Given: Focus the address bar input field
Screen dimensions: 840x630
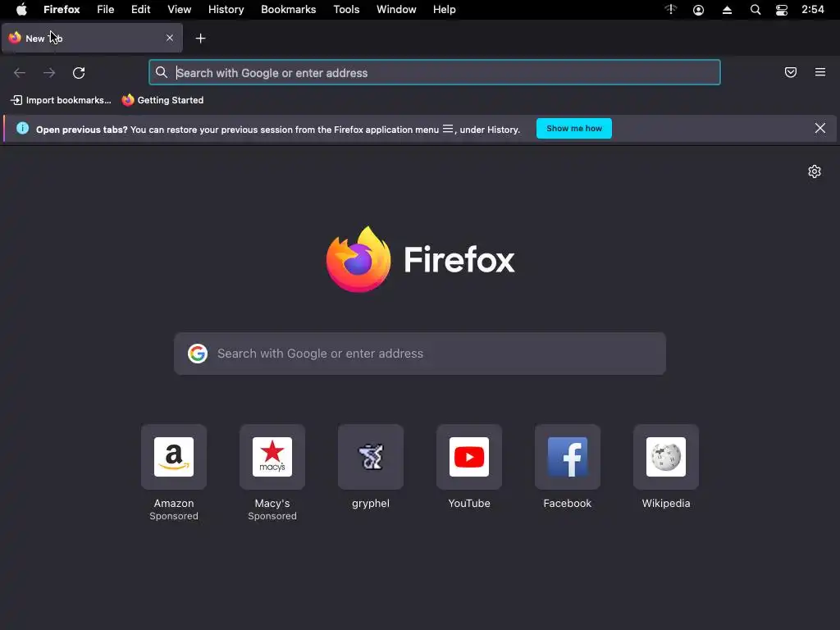Looking at the screenshot, I should [x=435, y=72].
